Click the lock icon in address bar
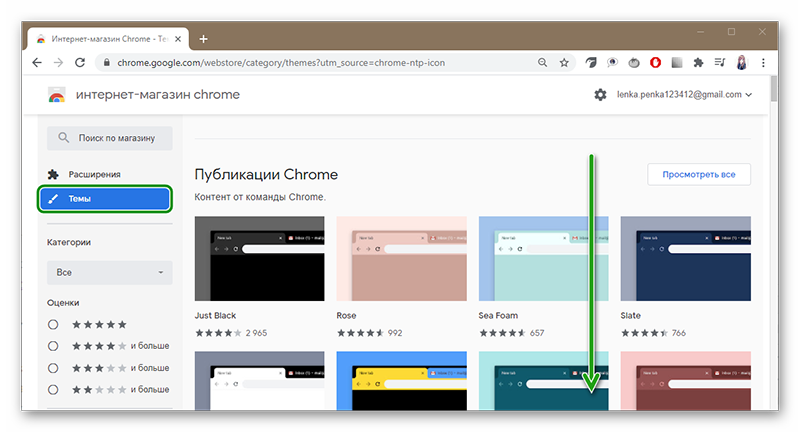Image resolution: width=800 pixels, height=432 pixels. point(107,63)
